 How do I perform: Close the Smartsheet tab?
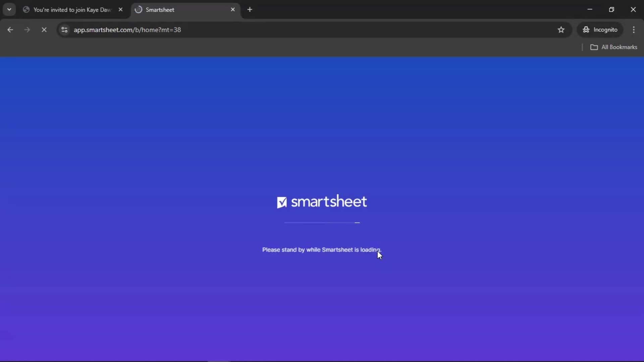tap(233, 9)
